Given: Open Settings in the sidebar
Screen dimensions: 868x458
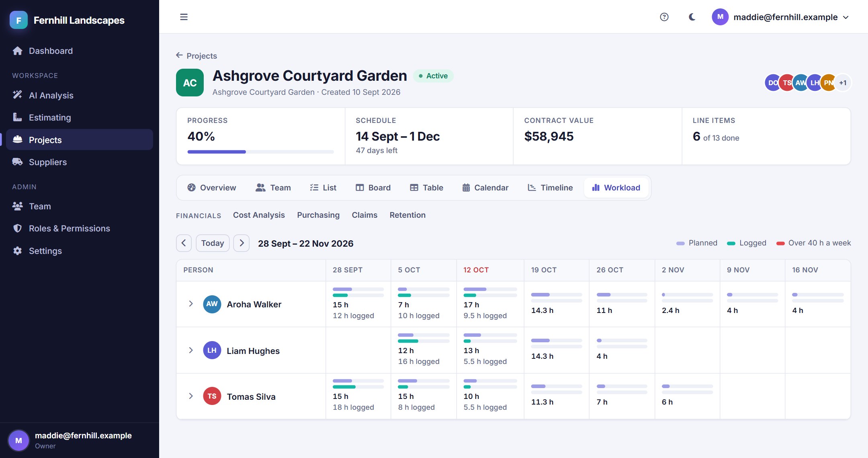Looking at the screenshot, I should (x=79, y=251).
